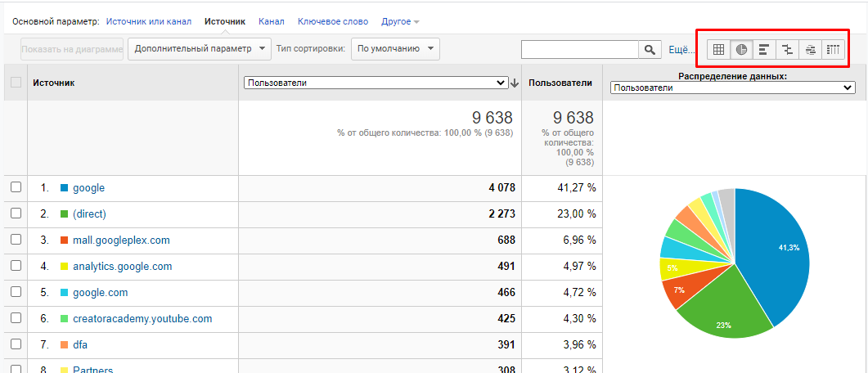The height and width of the screenshot is (373, 868).
Task: Click the 491 users value
Action: [x=506, y=266]
